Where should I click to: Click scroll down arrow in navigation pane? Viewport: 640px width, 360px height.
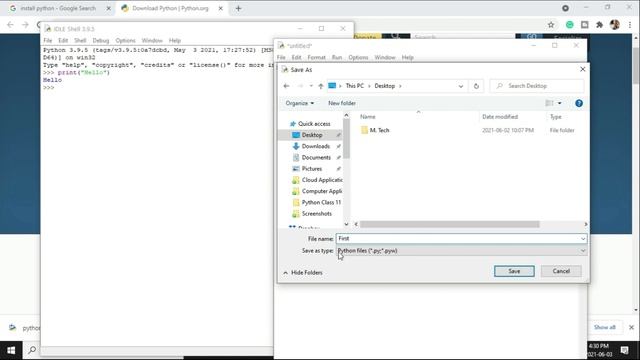[x=346, y=224]
